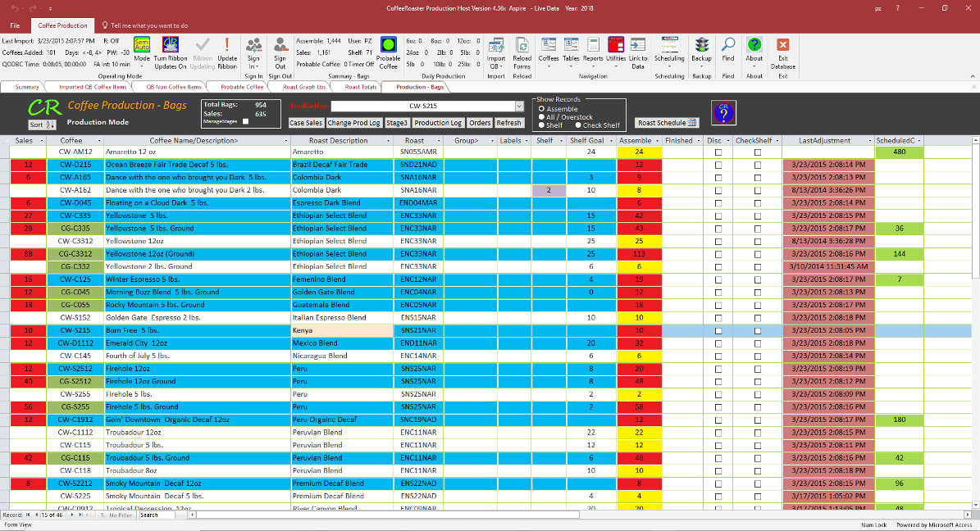Click the Backup traffic light icon
The height and width of the screenshot is (531, 980).
[701, 45]
